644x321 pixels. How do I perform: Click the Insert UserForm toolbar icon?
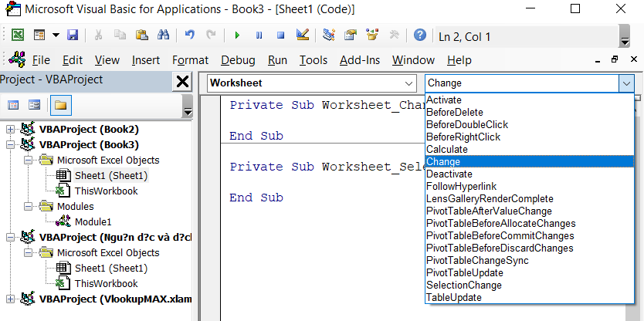point(39,35)
